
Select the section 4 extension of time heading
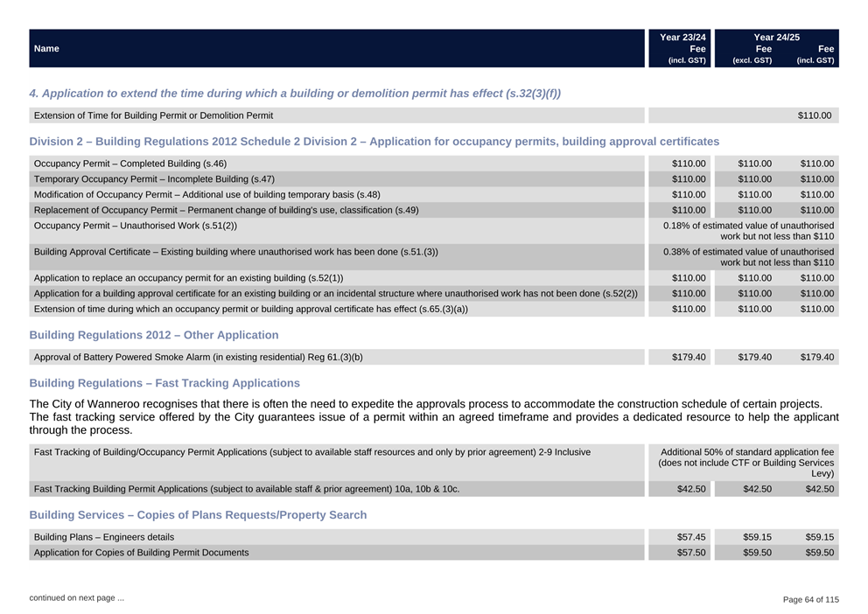(x=295, y=93)
